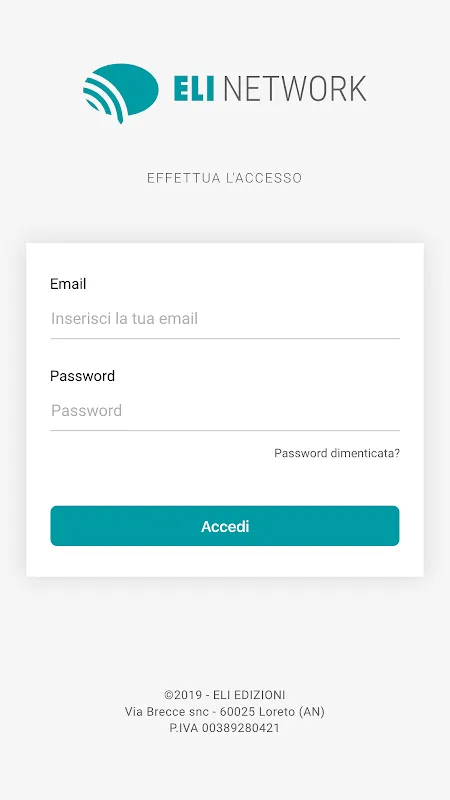Click the Password field label
This screenshot has height=800, width=450.
tap(82, 376)
